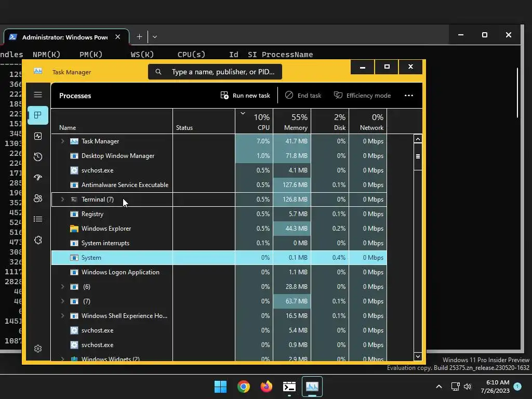Open the Performance page in sidebar
Screen dimensions: 532x399
(38, 136)
